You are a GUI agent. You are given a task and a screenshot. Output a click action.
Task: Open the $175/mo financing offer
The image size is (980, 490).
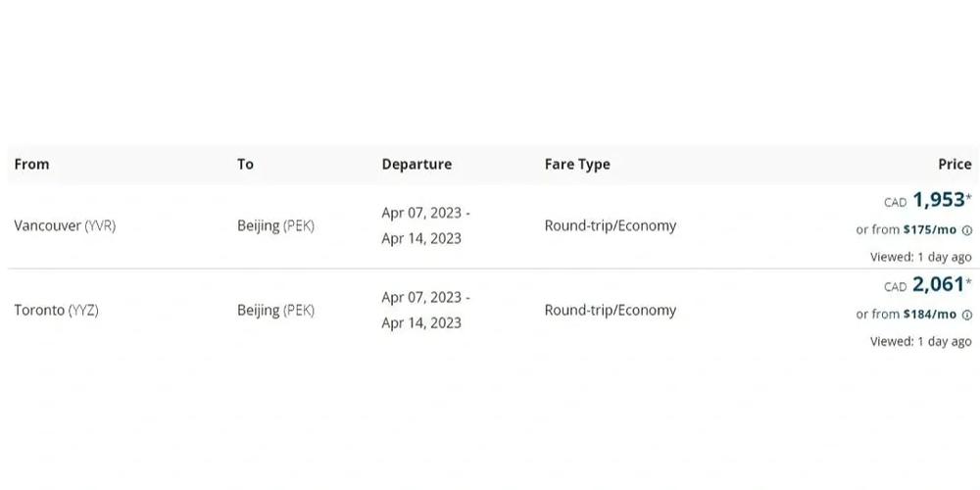(929, 230)
